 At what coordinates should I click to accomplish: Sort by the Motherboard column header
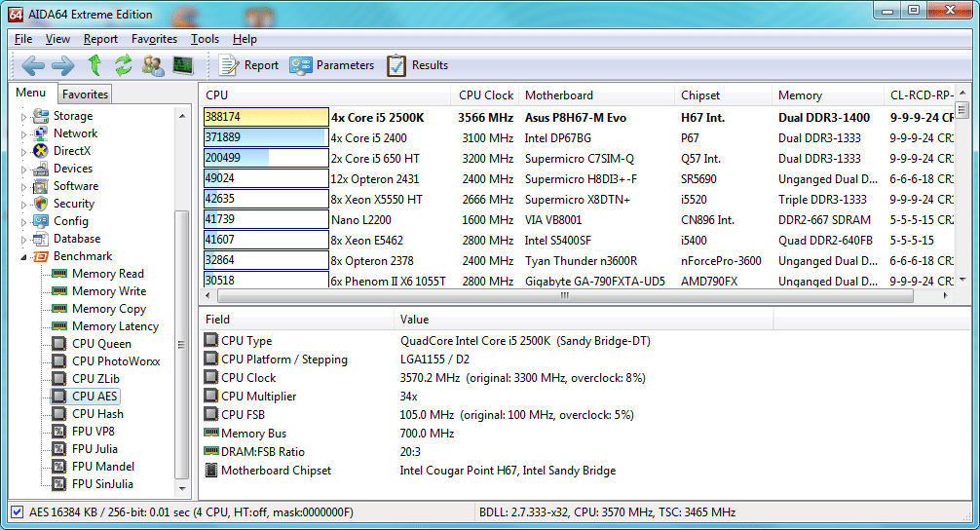click(597, 95)
